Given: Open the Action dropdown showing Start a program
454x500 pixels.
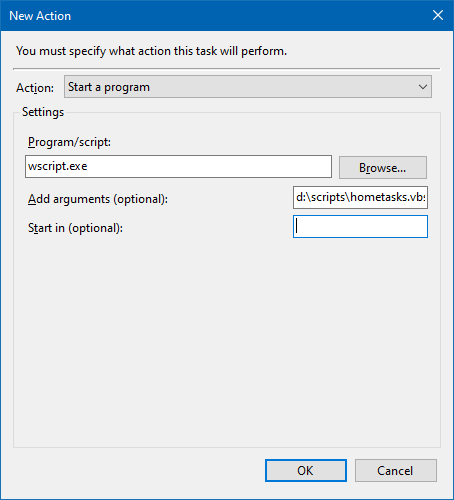Looking at the screenshot, I should [x=248, y=87].
